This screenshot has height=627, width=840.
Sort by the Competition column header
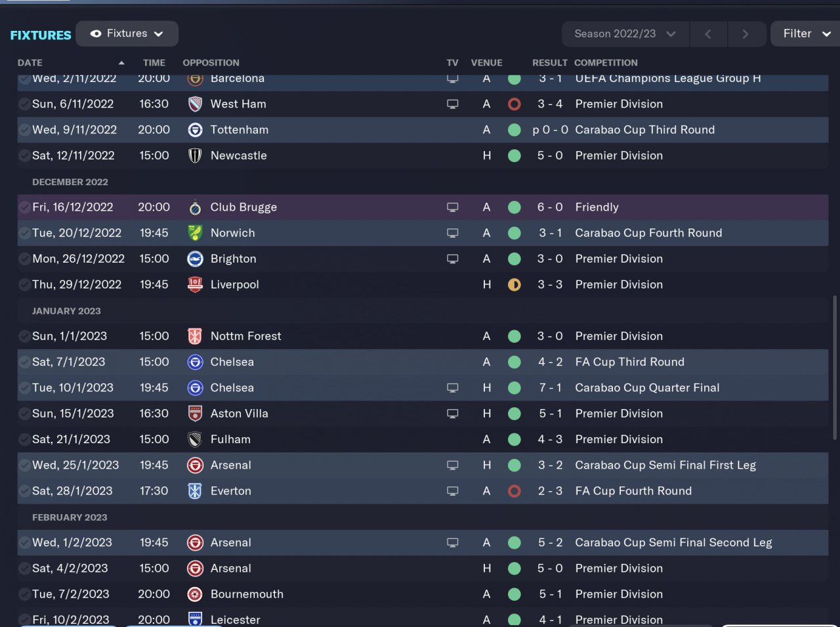click(606, 62)
